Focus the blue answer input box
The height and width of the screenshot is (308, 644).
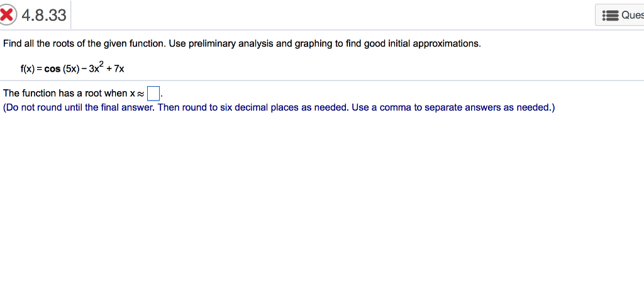(153, 94)
